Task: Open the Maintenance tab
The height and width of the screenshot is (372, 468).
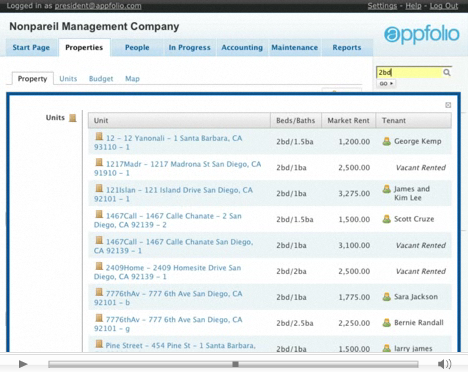Action: point(295,47)
